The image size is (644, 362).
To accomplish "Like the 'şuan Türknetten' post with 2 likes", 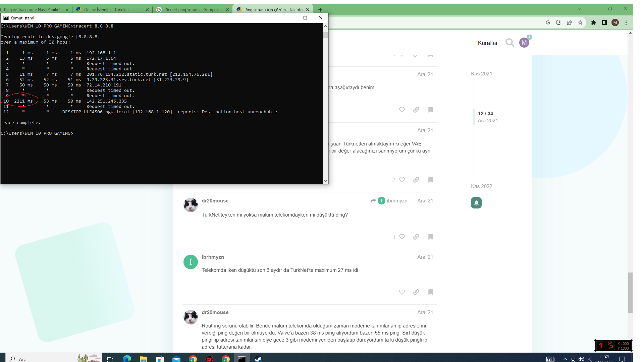I will tap(402, 180).
